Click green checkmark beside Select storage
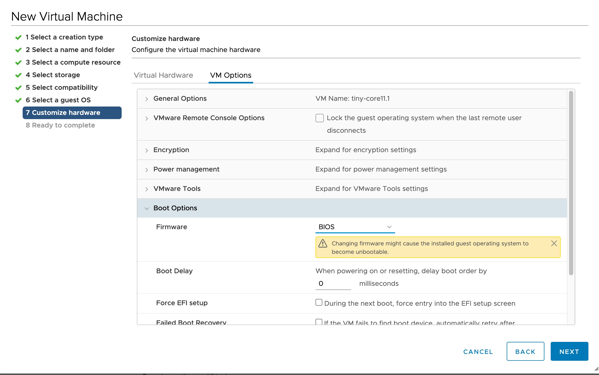Image resolution: width=599 pixels, height=375 pixels. [18, 75]
